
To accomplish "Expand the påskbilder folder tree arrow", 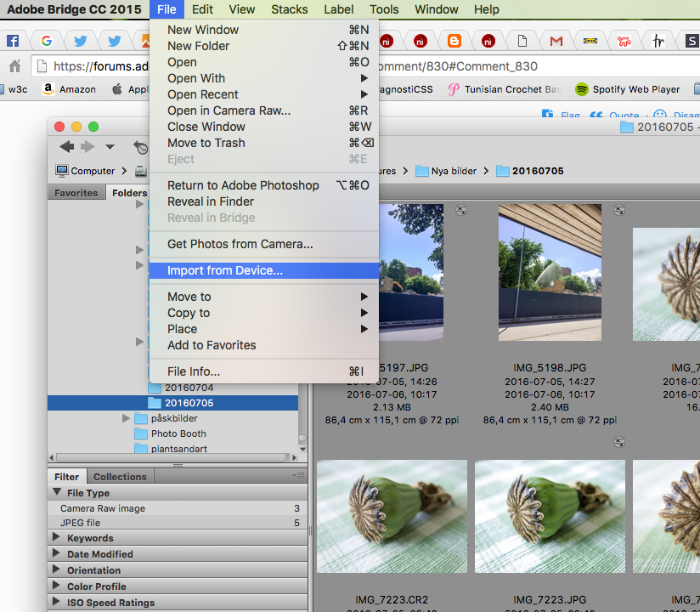I will 126,418.
